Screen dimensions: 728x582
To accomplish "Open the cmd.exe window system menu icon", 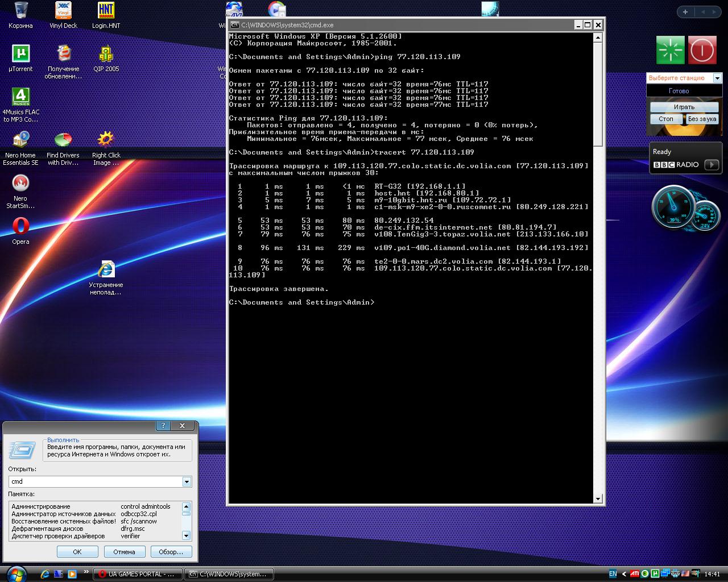I will pos(234,25).
